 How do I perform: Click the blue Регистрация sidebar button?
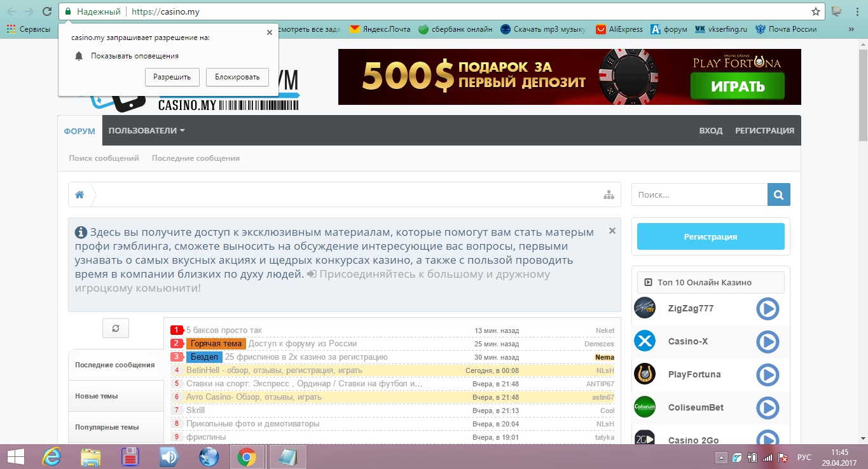[x=710, y=236]
